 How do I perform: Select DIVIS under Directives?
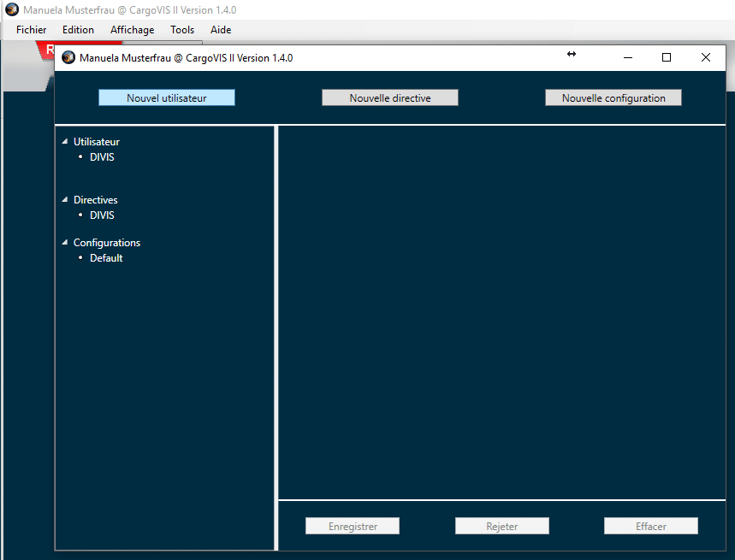[x=102, y=215]
